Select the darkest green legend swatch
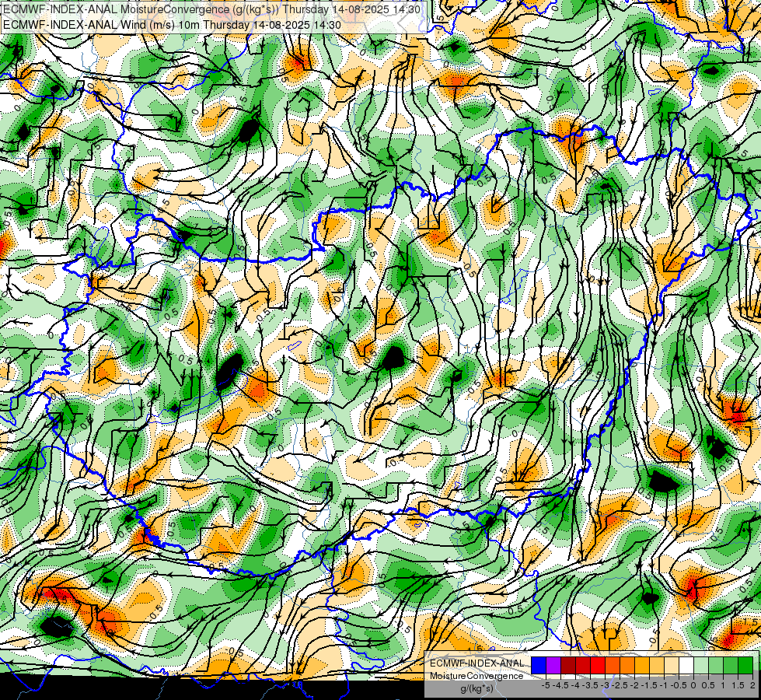Image resolution: width=761 pixels, height=700 pixels. point(745,665)
